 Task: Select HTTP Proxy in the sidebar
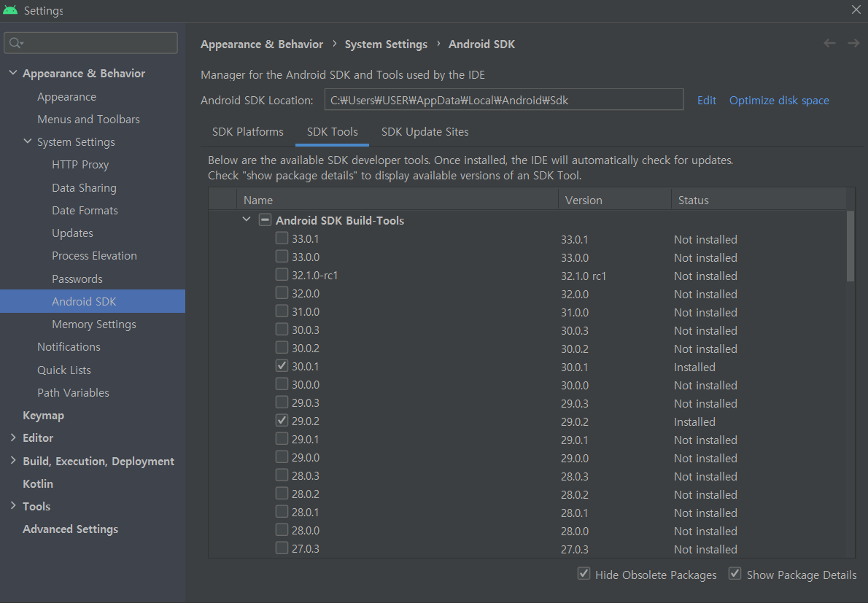point(80,165)
